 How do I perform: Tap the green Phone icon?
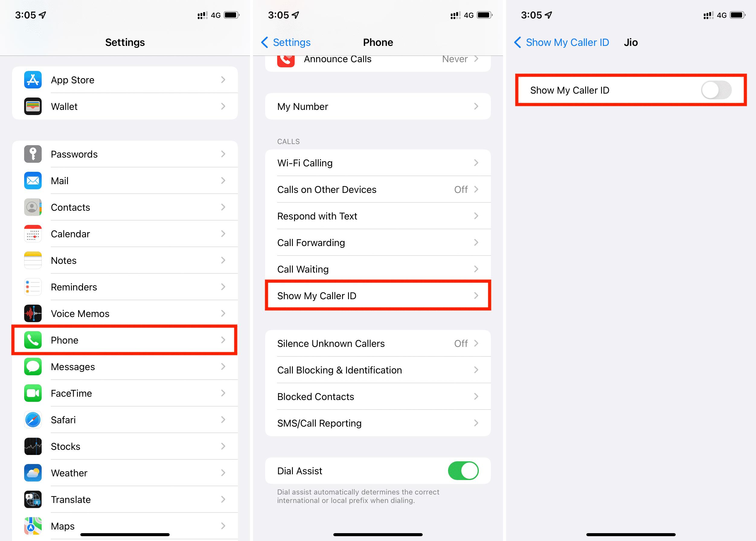pos(33,340)
